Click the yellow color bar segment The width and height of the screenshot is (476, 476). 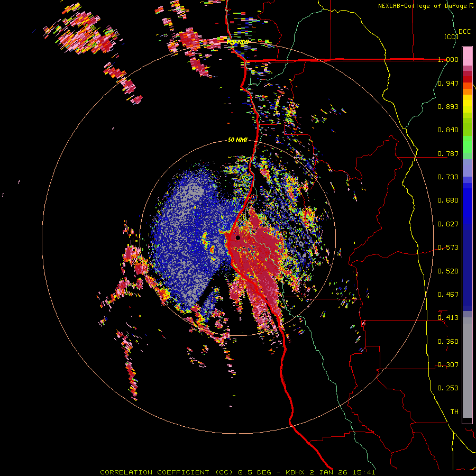pyautogui.click(x=467, y=104)
